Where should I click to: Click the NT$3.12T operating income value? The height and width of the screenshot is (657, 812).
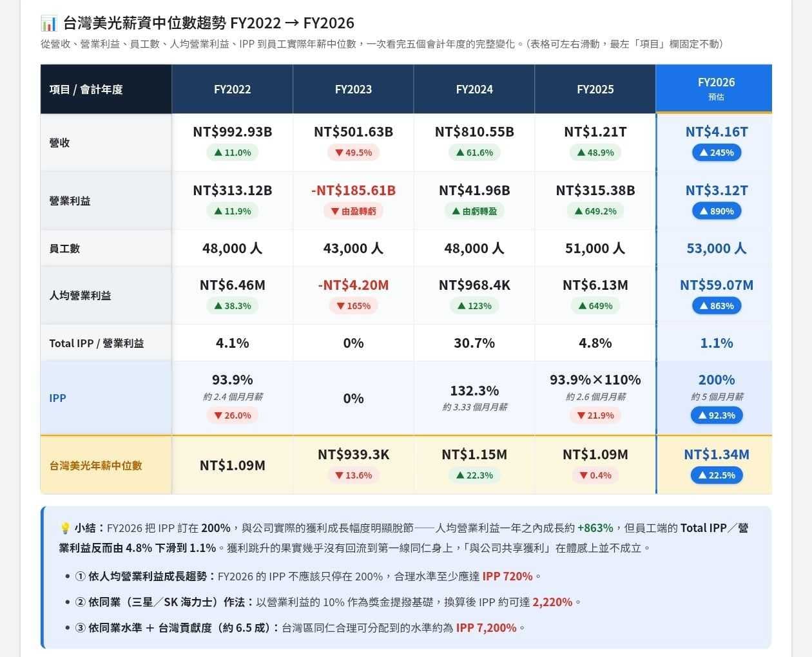click(717, 191)
